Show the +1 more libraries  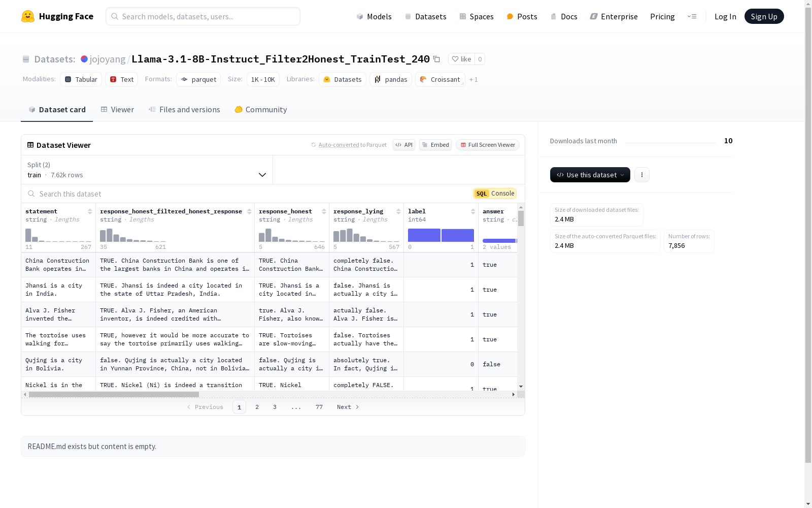point(473,79)
